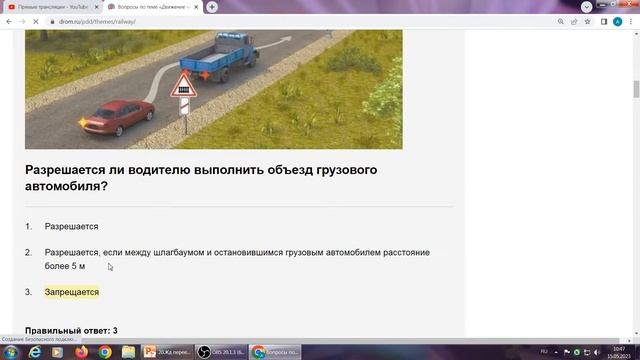Viewport: 640px width, 360px height.
Task: Open the page zoom indicator
Action: coord(561,22)
